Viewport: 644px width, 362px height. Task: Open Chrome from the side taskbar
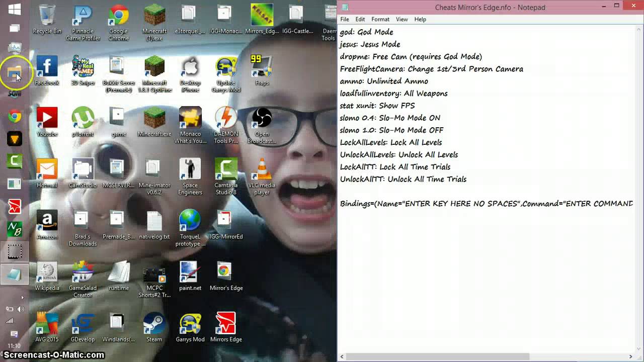(x=15, y=117)
